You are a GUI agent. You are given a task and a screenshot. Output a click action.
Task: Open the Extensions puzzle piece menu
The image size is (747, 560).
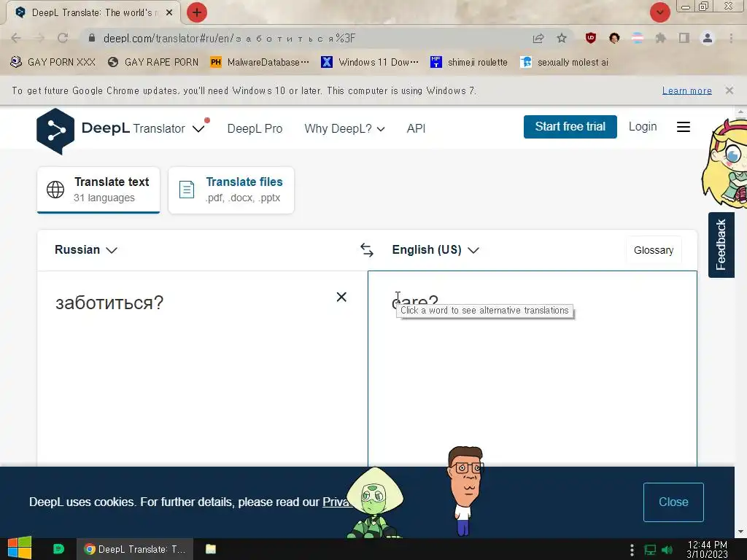(x=660, y=38)
